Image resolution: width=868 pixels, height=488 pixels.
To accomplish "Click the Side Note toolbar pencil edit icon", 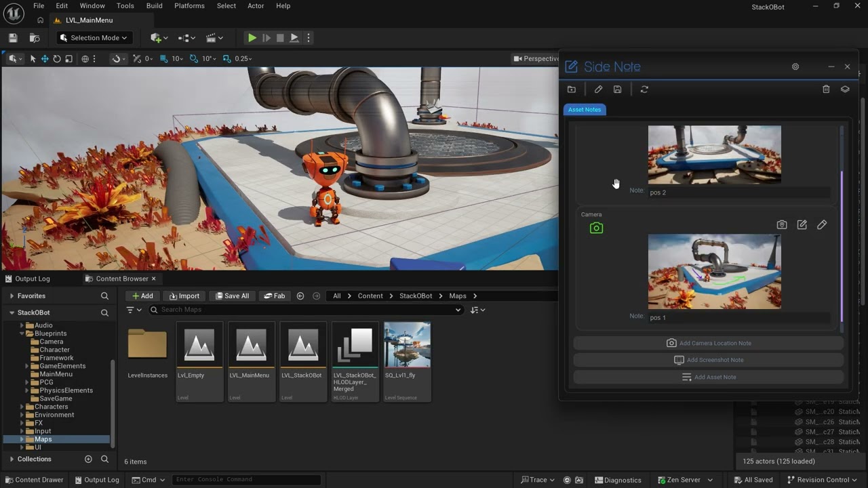I will tap(598, 89).
